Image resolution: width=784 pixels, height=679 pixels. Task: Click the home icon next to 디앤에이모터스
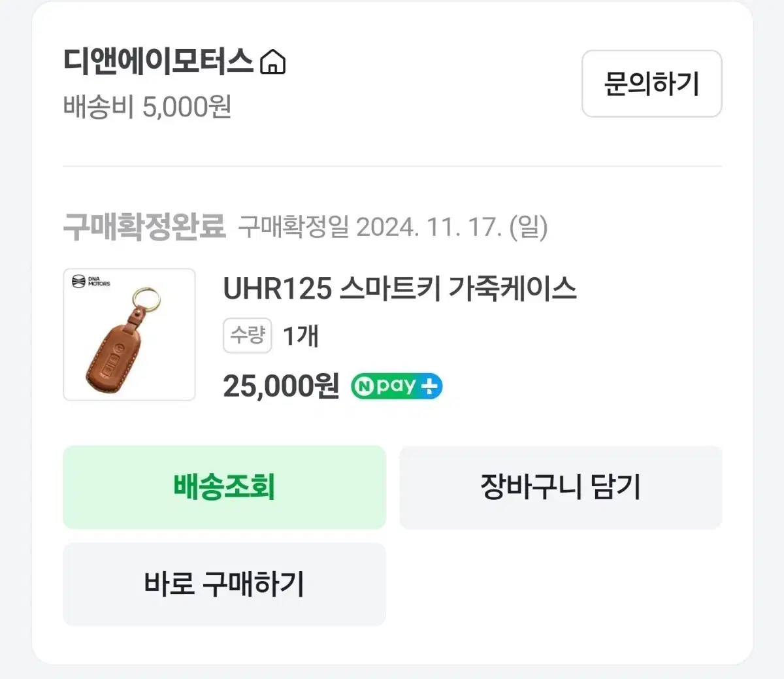coord(273,62)
